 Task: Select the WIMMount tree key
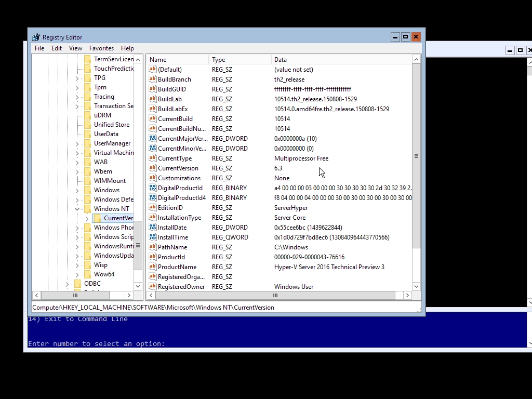(110, 180)
